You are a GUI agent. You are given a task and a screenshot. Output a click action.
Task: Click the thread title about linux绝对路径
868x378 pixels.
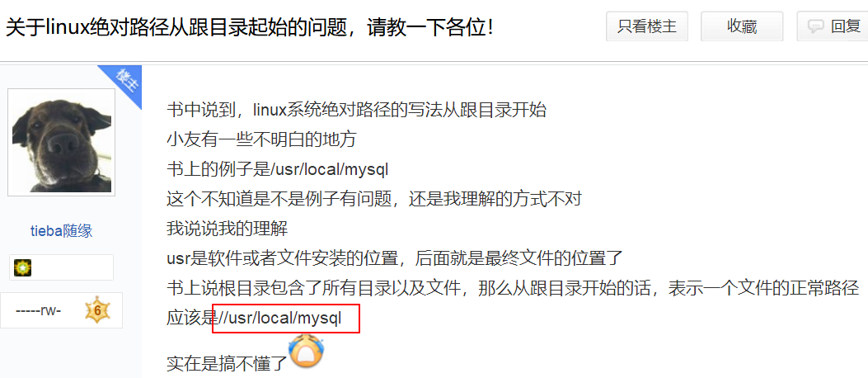tap(249, 26)
